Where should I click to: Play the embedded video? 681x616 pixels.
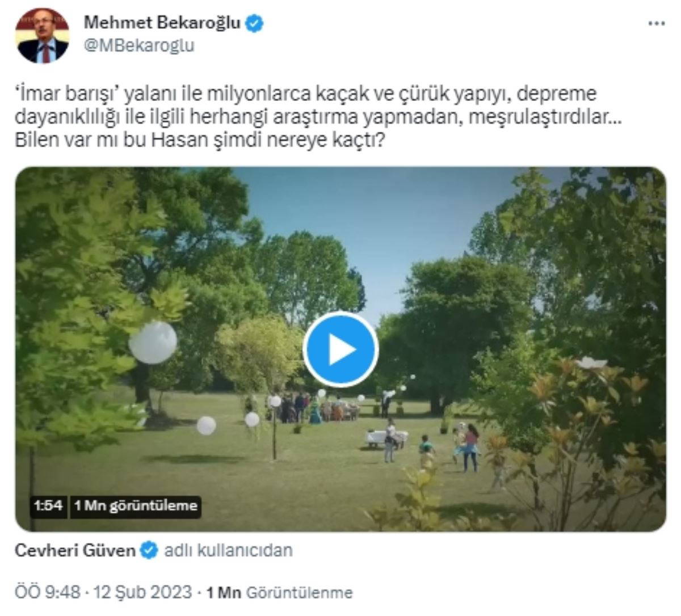pyautogui.click(x=340, y=349)
